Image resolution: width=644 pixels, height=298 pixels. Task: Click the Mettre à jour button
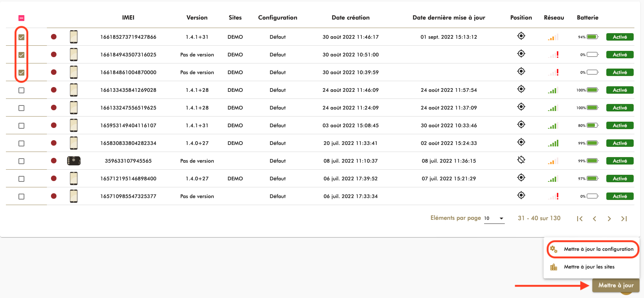point(616,285)
